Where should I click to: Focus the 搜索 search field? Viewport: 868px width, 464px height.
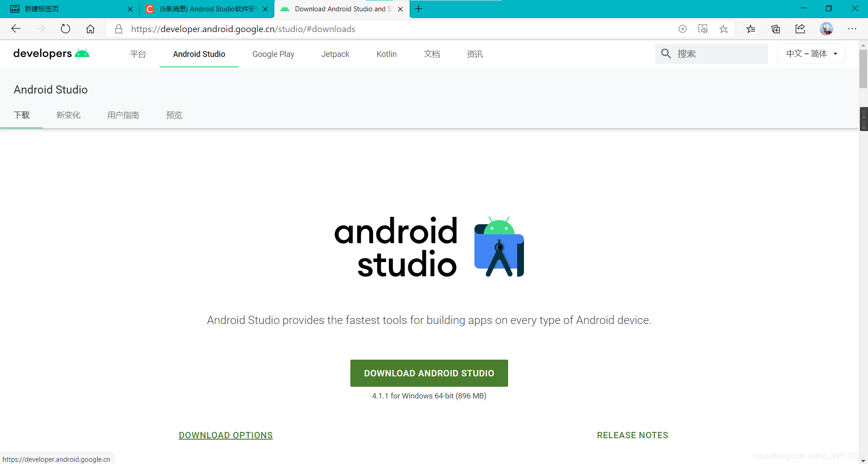[712, 54]
